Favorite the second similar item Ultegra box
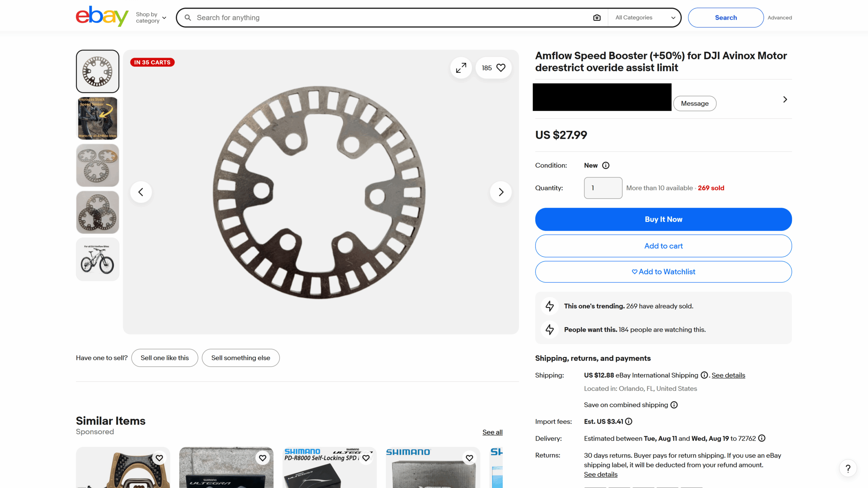This screenshot has height=488, width=868. click(x=262, y=458)
